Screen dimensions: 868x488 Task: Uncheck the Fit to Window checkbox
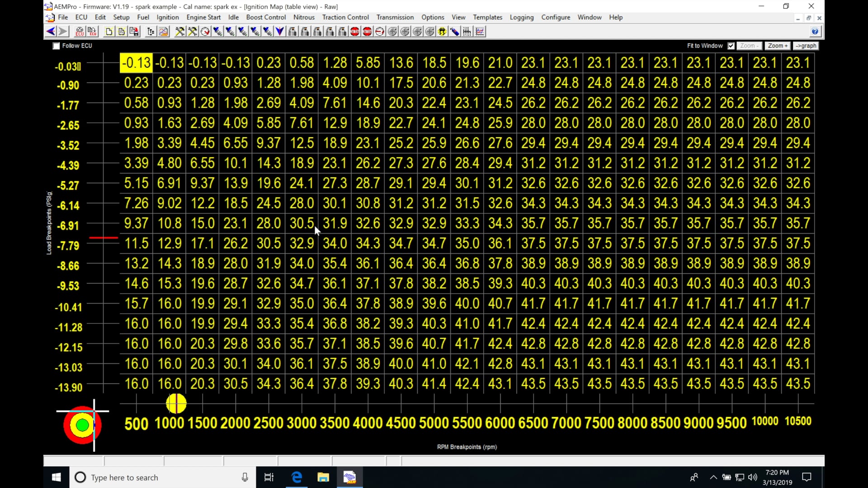pos(731,46)
